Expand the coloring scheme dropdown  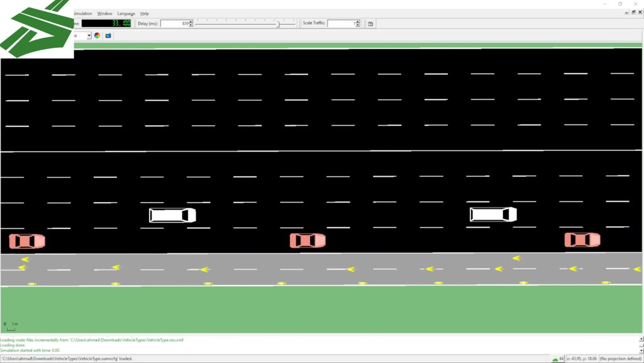[89, 36]
